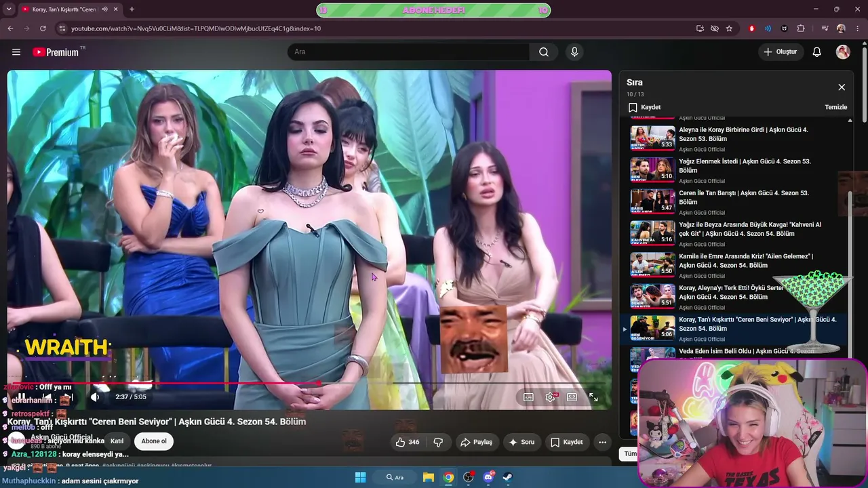This screenshot has height=488, width=868.
Task: Start voice search with the microphone
Action: click(574, 52)
